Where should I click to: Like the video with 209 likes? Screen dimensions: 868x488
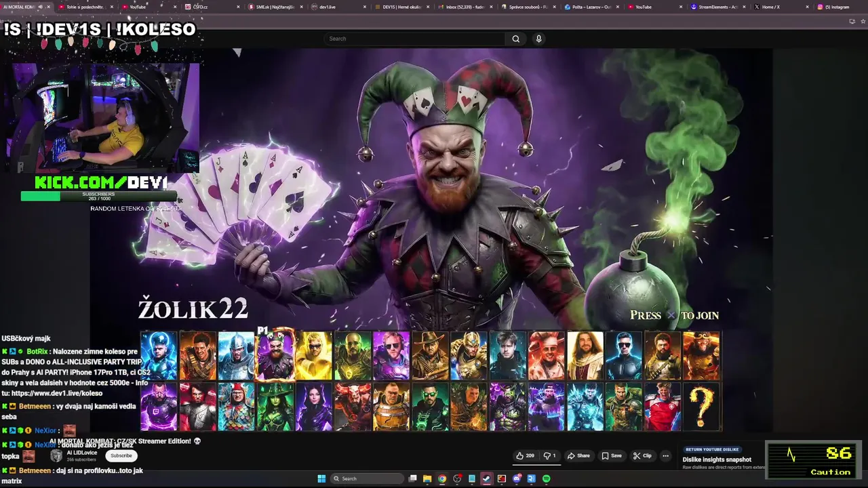point(525,455)
